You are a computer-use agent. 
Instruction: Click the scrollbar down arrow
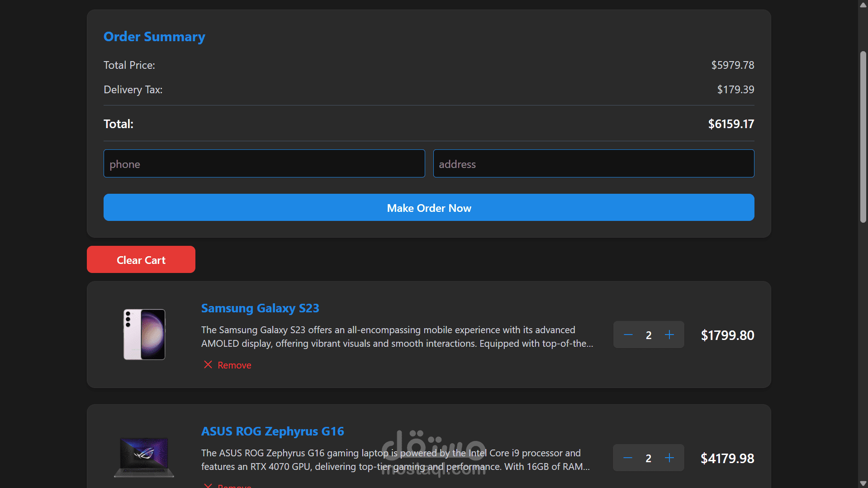[x=863, y=483]
